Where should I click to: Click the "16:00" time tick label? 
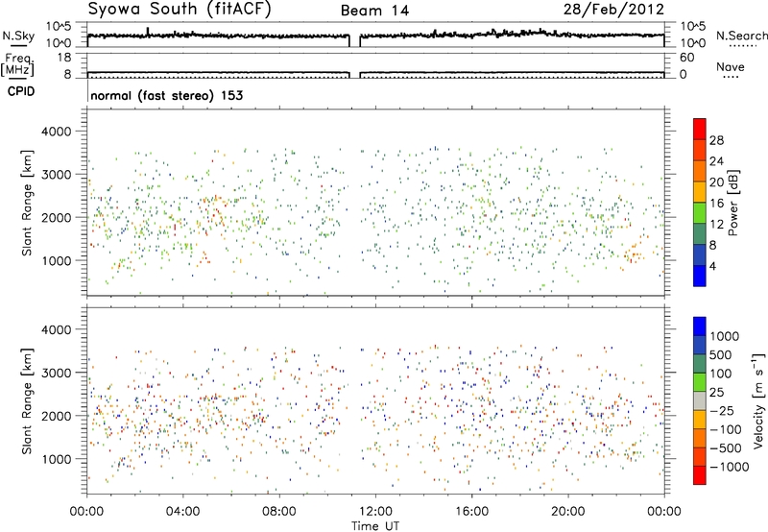click(471, 512)
